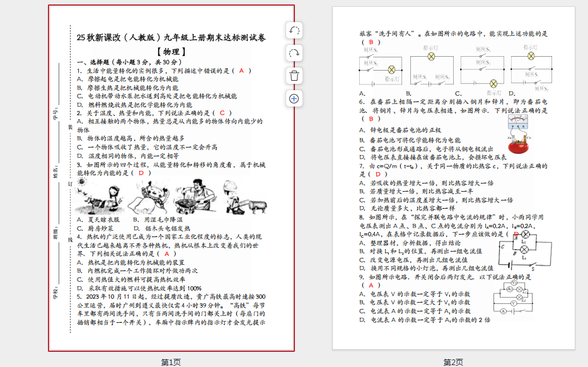Click the 第2页 page label
588x367 pixels.
[x=453, y=362]
